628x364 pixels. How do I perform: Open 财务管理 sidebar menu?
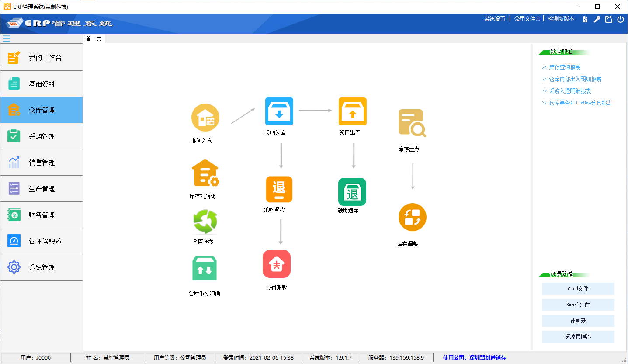coord(42,215)
